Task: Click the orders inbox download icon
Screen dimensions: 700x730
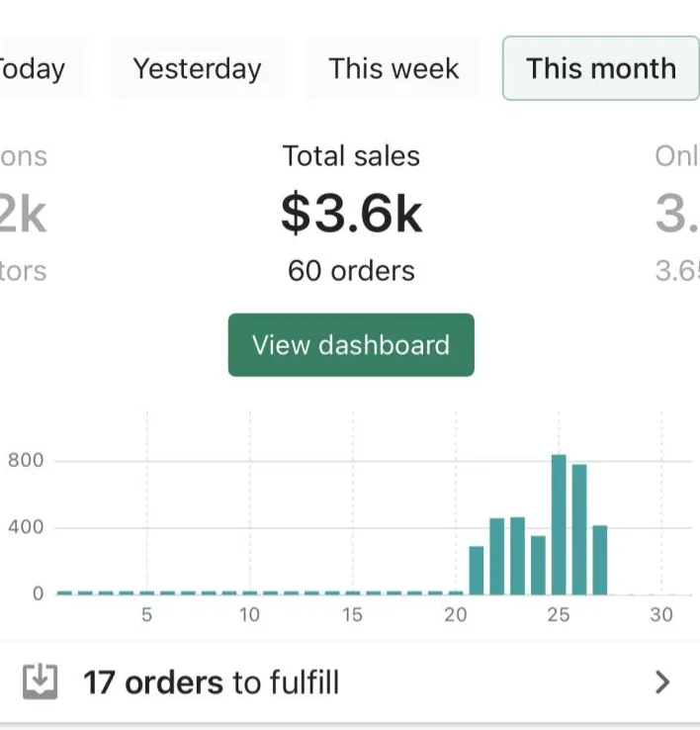Action: (x=40, y=683)
